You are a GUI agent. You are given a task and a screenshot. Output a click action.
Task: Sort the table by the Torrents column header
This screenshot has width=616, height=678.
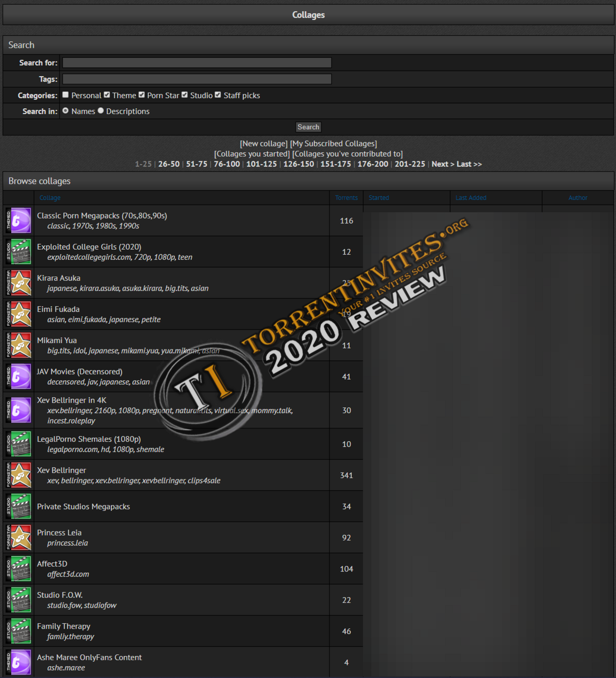click(x=346, y=198)
